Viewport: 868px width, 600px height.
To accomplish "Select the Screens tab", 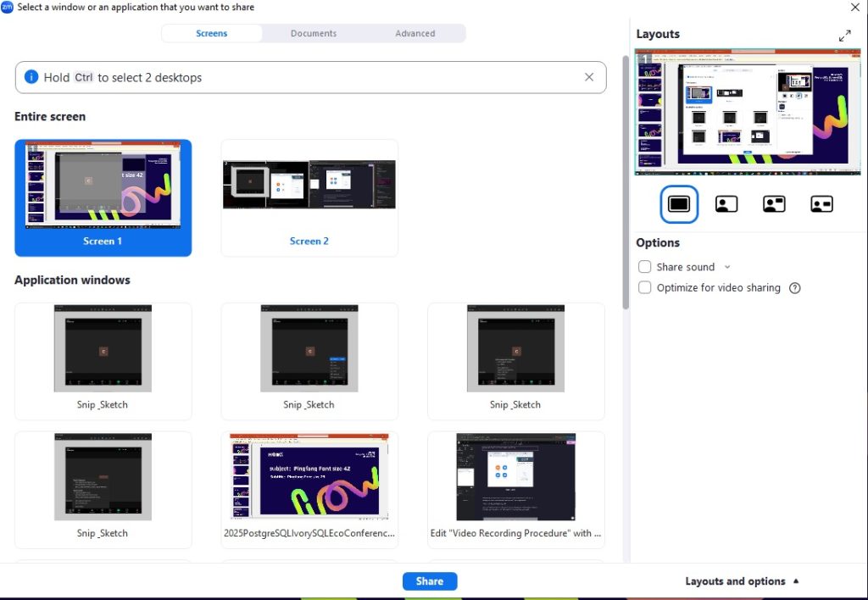I will pyautogui.click(x=212, y=34).
